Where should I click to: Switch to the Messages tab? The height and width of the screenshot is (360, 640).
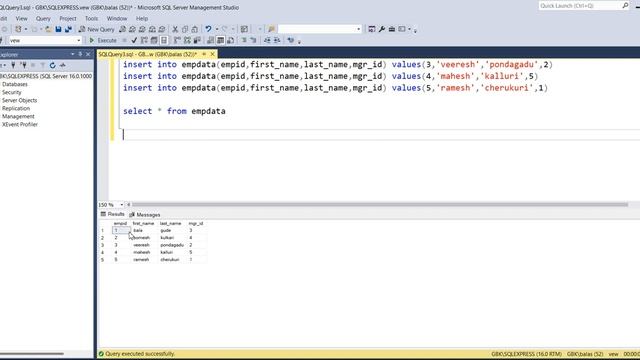click(144, 215)
